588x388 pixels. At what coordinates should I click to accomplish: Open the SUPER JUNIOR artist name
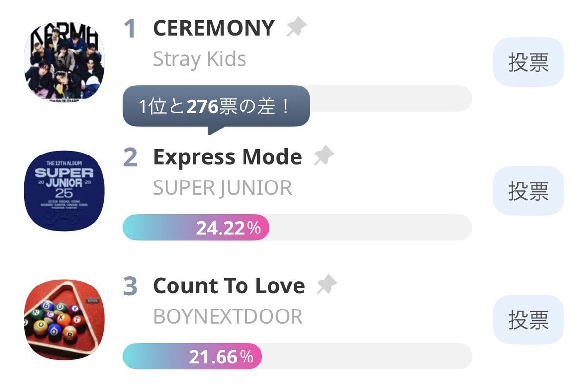click(222, 188)
